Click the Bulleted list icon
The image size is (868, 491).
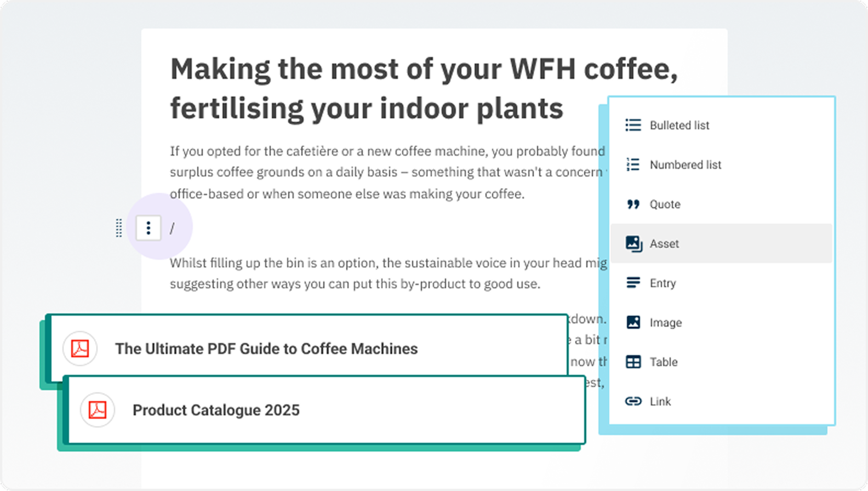click(633, 125)
